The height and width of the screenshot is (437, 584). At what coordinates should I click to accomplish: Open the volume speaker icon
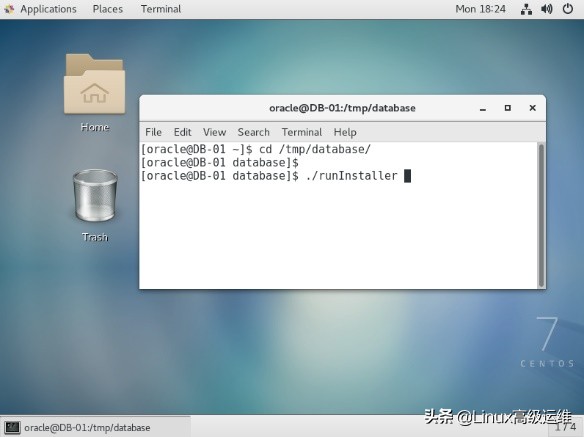tap(546, 9)
